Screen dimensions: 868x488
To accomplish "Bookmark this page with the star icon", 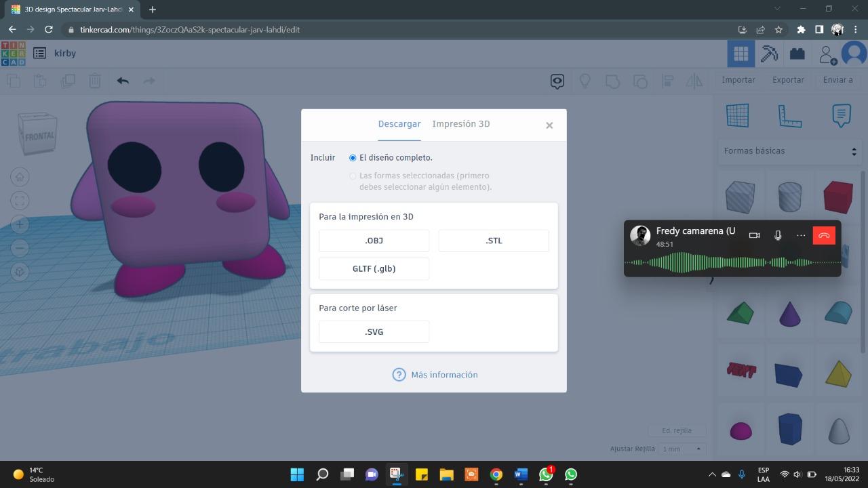I will click(x=778, y=30).
